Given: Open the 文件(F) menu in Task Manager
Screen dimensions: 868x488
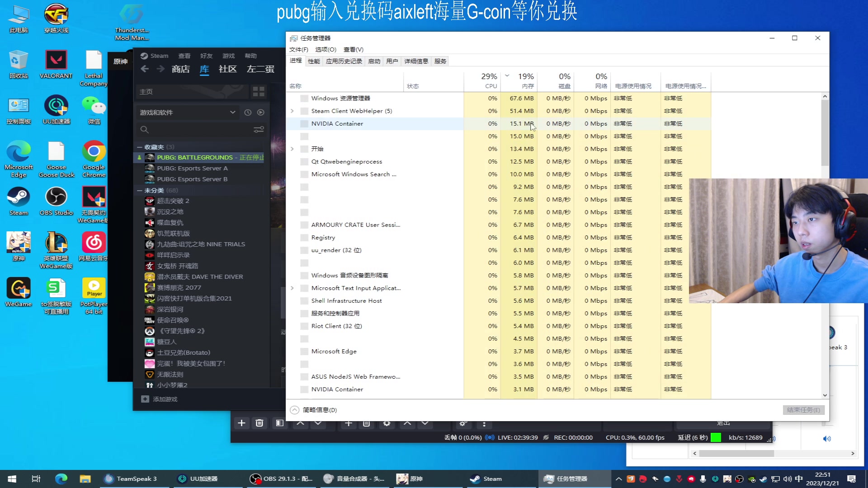Looking at the screenshot, I should tap(299, 50).
